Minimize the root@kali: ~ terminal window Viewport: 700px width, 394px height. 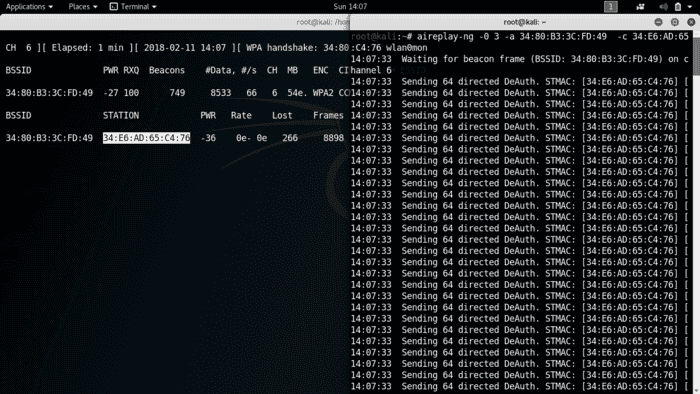pyautogui.click(x=658, y=22)
